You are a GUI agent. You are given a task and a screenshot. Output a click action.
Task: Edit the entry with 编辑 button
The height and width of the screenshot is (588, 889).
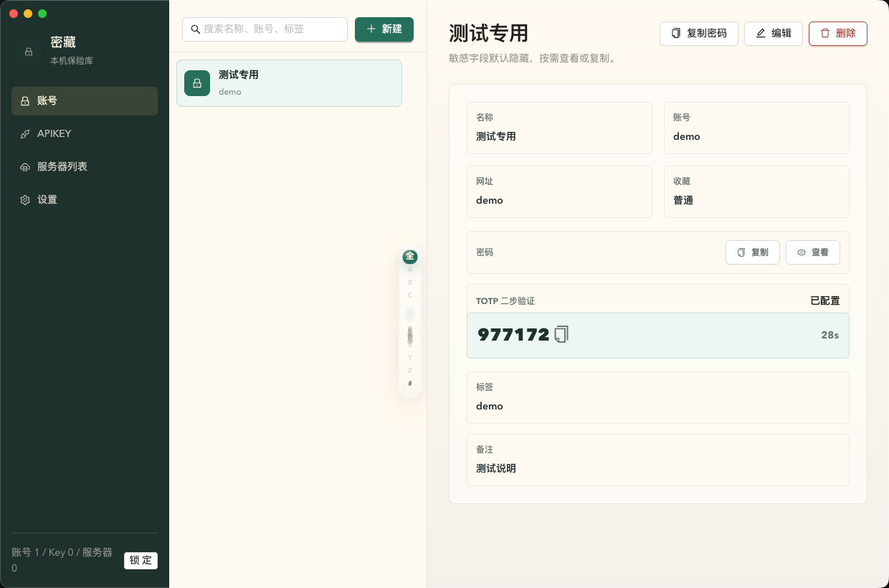click(774, 34)
